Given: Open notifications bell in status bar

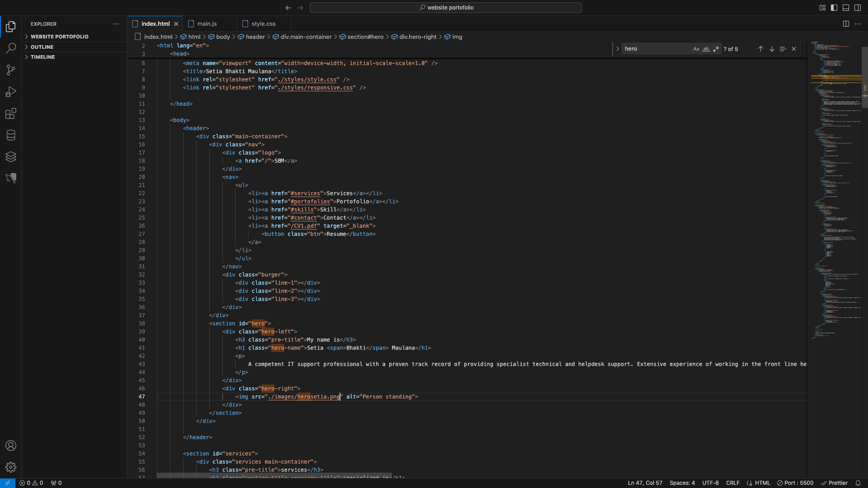Looking at the screenshot, I should pyautogui.click(x=858, y=483).
